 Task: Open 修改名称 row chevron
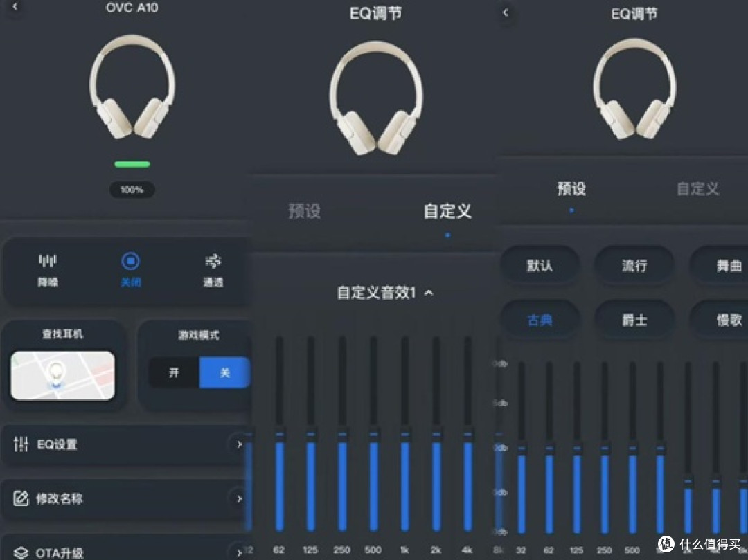(x=239, y=498)
